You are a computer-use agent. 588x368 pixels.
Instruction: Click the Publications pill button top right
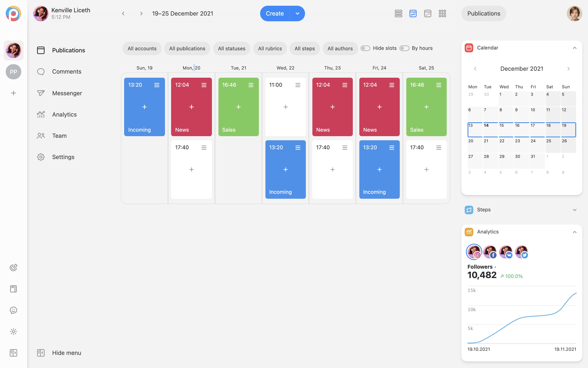483,13
